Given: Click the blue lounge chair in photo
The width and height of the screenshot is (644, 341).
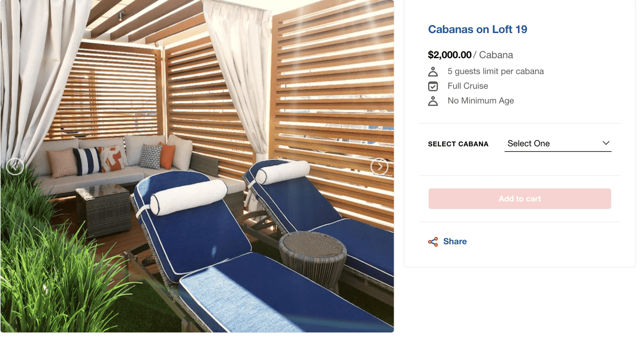Looking at the screenshot, I should pos(220,252).
